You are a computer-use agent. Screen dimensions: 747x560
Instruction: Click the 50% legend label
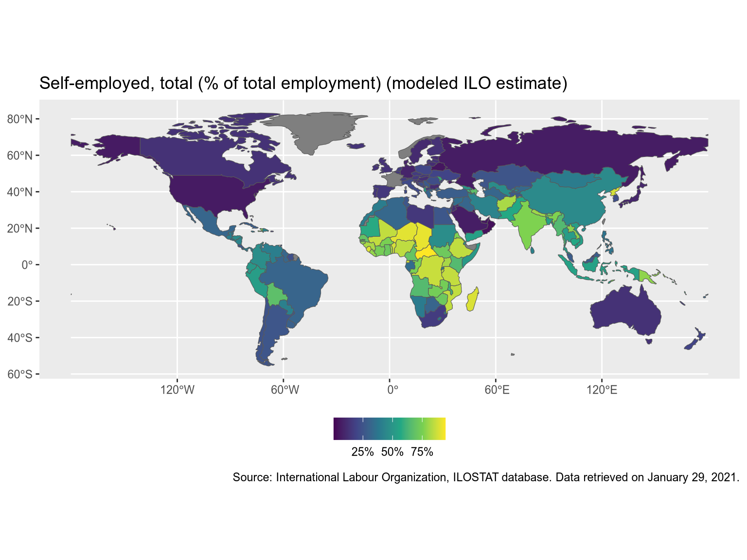click(x=392, y=452)
